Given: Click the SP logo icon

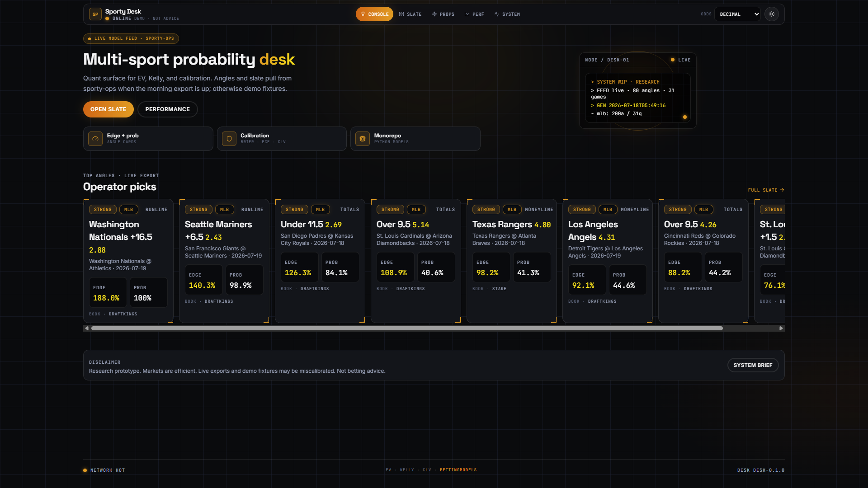Looking at the screenshot, I should point(95,14).
